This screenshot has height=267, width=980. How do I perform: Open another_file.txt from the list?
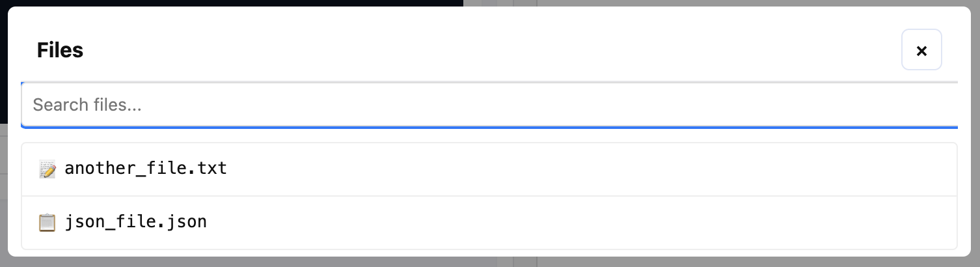coord(146,169)
